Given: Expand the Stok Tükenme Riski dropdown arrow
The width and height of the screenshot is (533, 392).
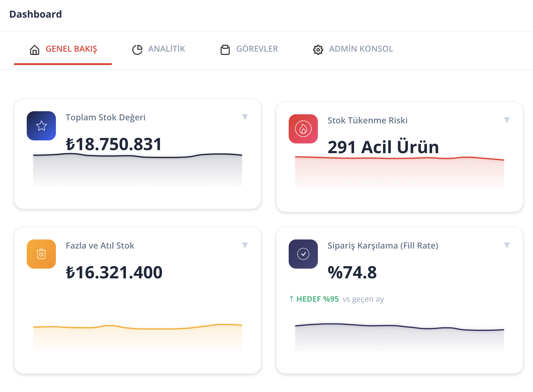Looking at the screenshot, I should tap(507, 120).
